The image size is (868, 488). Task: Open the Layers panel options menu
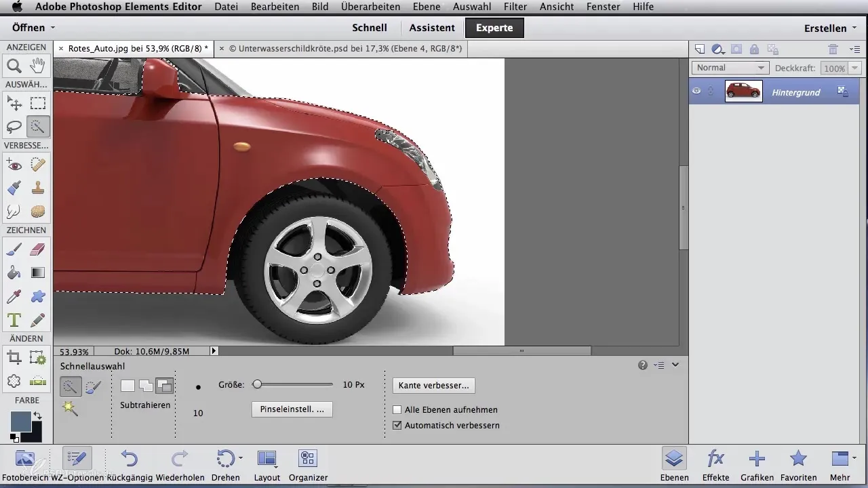854,49
